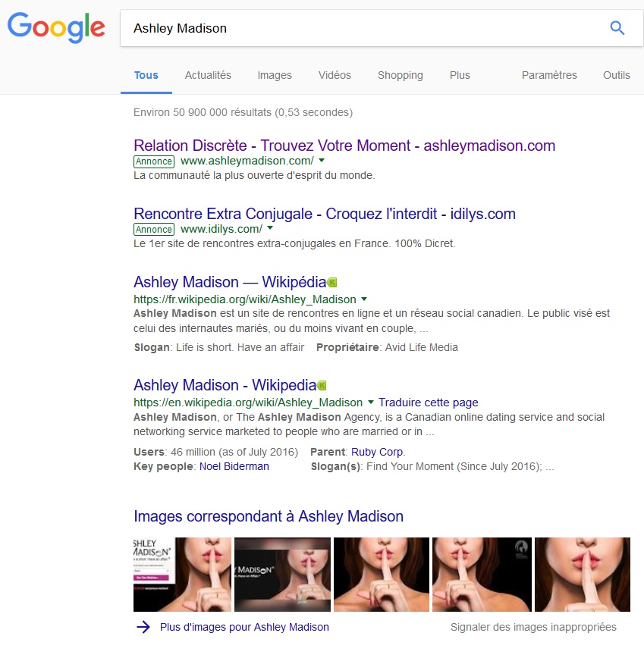Screen dimensions: 644x658
Task: Click green badge beside Ashley Madison - Wikipedia
Action: click(x=322, y=385)
